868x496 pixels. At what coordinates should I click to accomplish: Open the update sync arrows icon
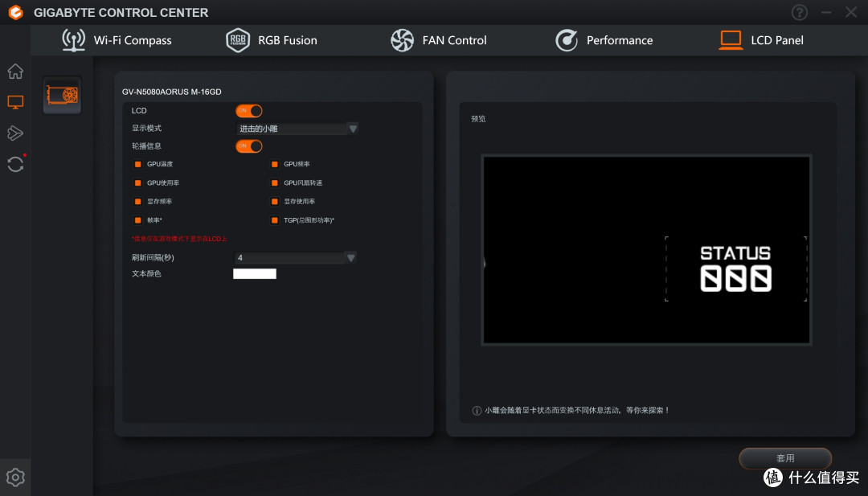click(x=15, y=164)
